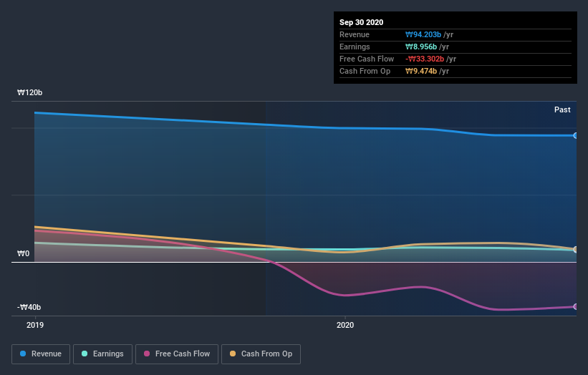This screenshot has width=588, height=375.
Task: Click the Cash From Op label in tooltip
Action: [365, 71]
